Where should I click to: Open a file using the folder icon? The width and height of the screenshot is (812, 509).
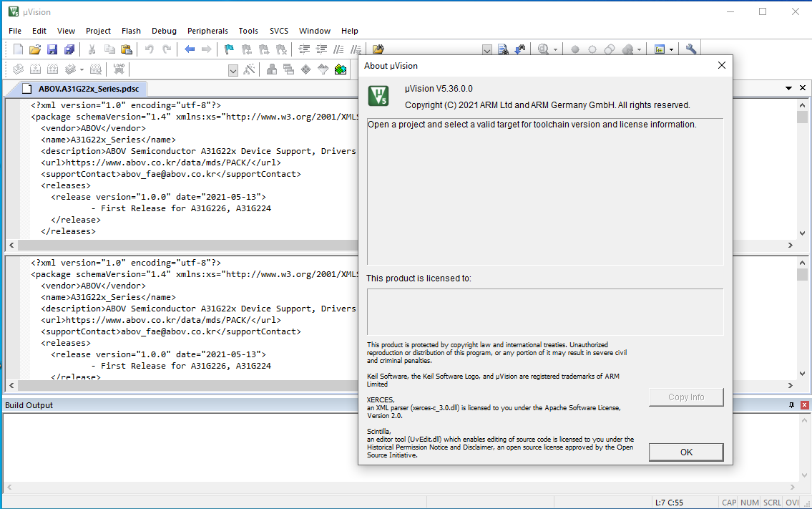point(34,49)
